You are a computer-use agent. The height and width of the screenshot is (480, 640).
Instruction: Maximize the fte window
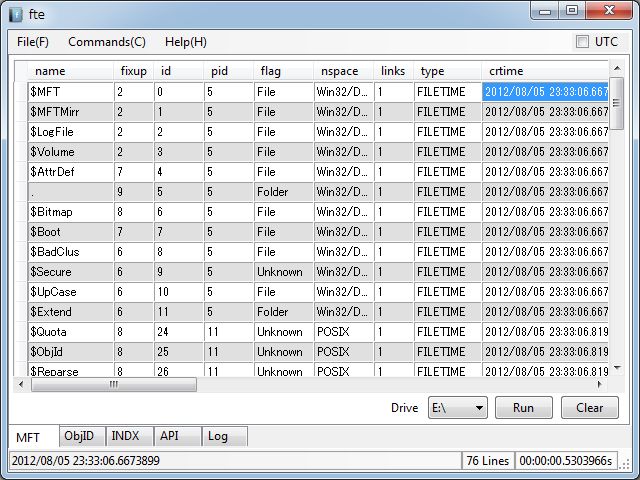pos(572,11)
